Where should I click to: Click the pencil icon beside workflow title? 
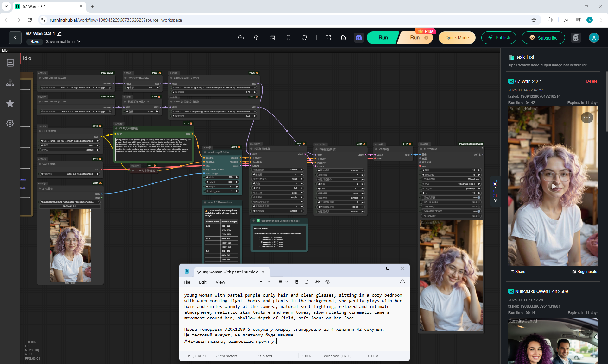point(59,34)
